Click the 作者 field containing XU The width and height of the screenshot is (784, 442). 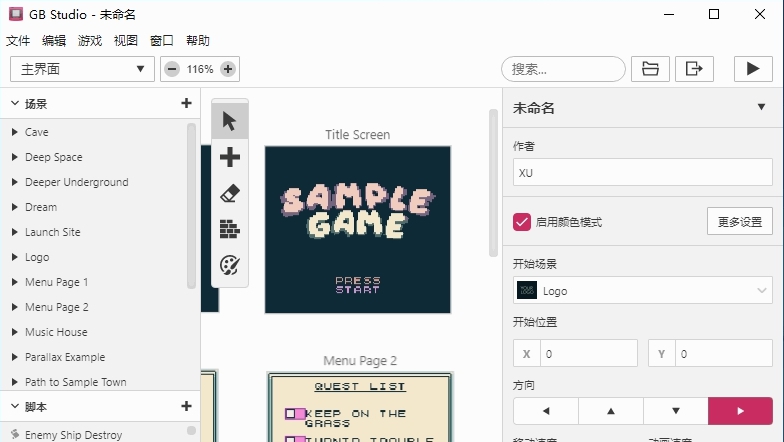click(x=642, y=172)
